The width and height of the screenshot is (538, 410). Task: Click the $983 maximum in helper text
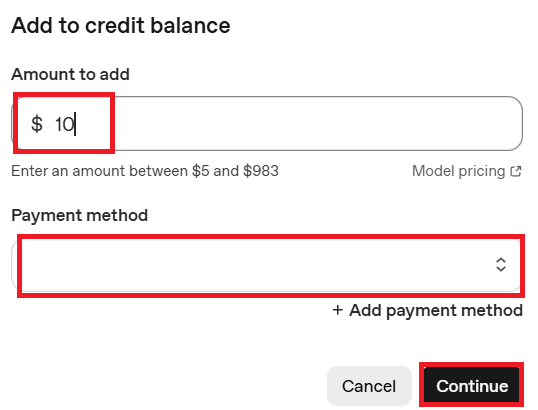point(261,171)
